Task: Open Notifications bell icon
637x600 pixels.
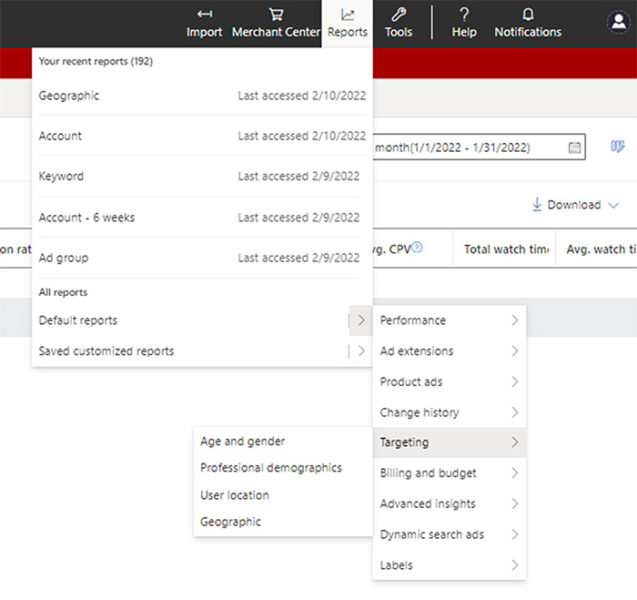Action: [528, 15]
